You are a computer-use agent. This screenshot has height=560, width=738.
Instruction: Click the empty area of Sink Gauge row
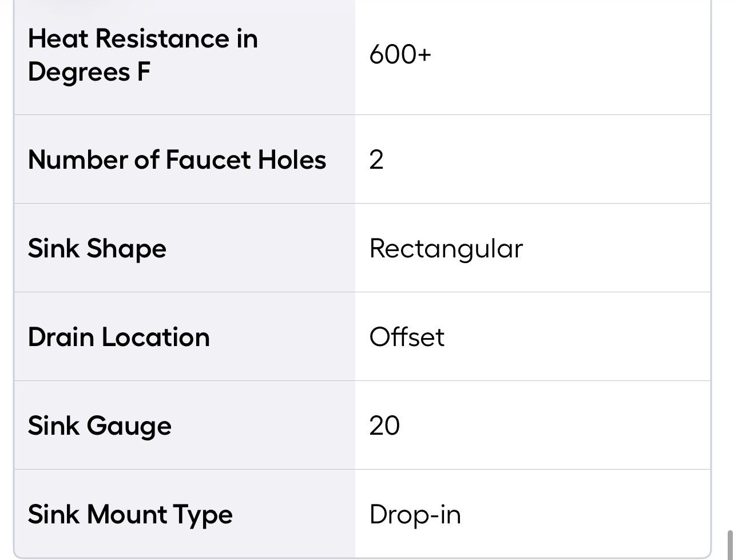[555, 426]
